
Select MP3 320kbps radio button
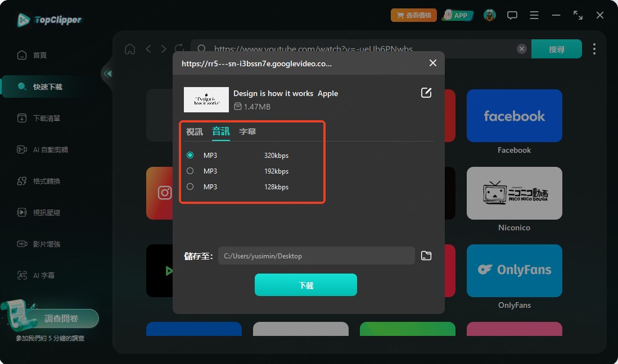(x=190, y=155)
